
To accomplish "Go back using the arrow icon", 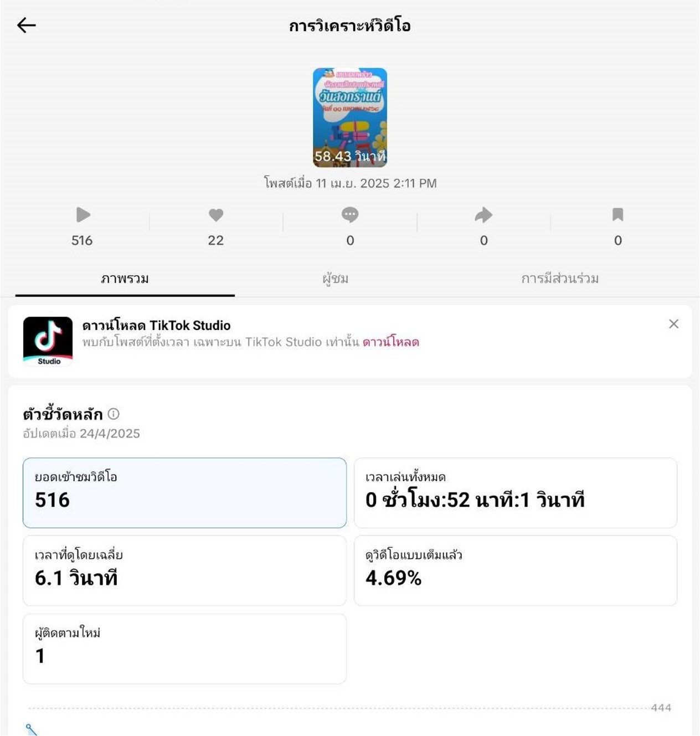I will click(26, 25).
